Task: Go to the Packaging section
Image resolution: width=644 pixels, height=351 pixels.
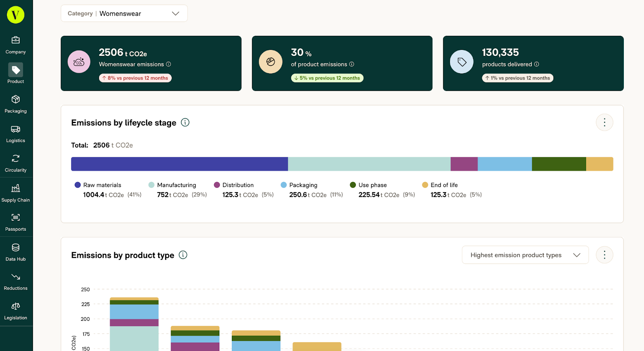Action: point(16,104)
